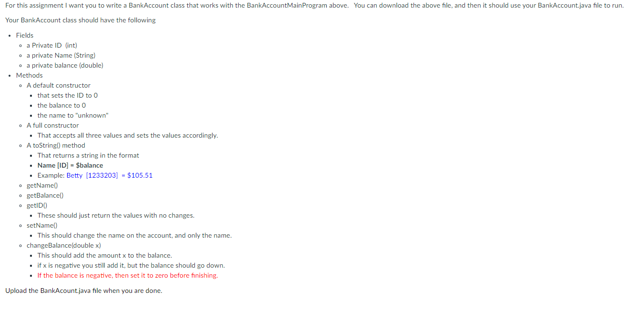Click the 'A default constructor' entry
The image size is (644, 311).
59,85
